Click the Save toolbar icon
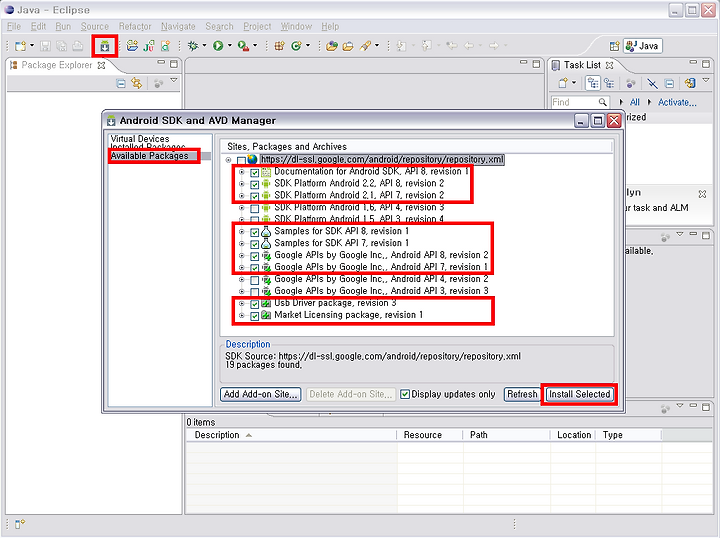The width and height of the screenshot is (720, 538). (45, 46)
